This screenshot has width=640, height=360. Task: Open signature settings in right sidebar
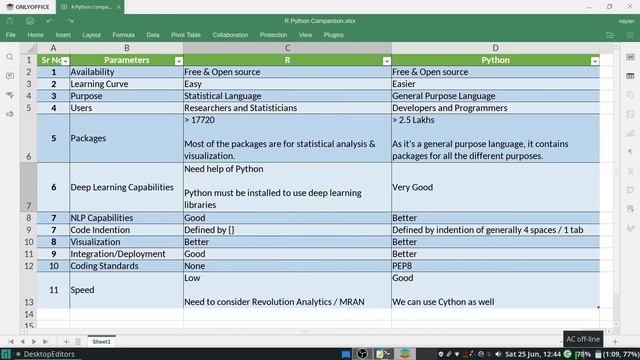[630, 228]
